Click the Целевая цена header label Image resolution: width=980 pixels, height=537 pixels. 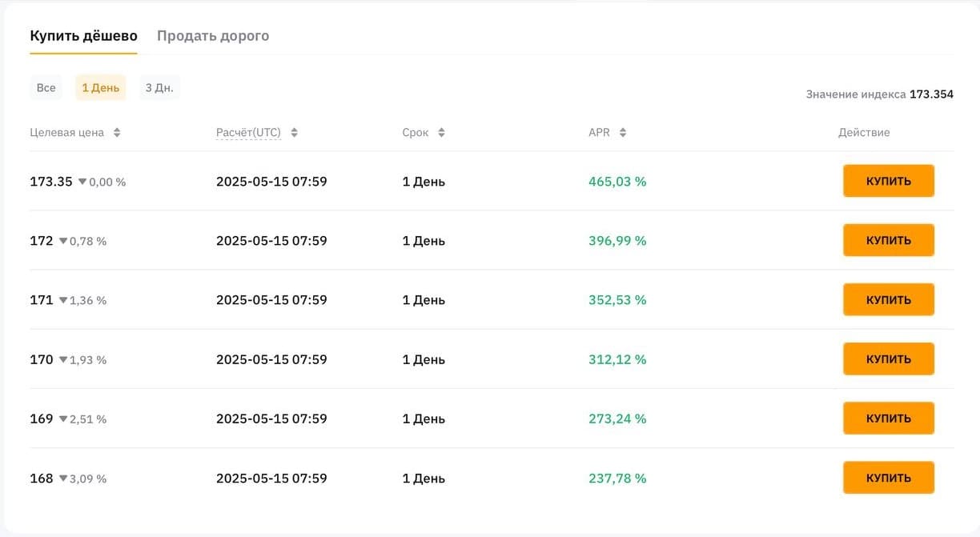coord(67,133)
